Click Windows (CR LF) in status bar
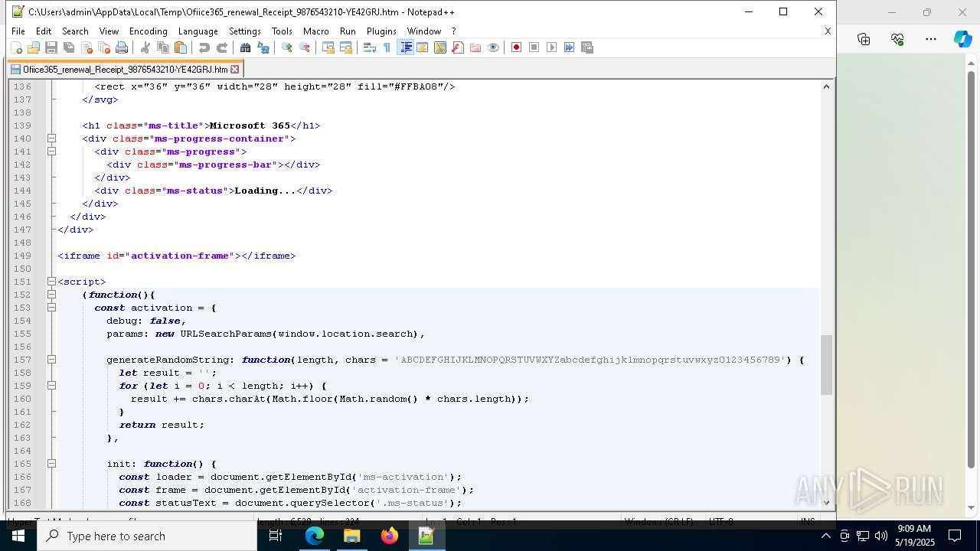 [x=658, y=521]
